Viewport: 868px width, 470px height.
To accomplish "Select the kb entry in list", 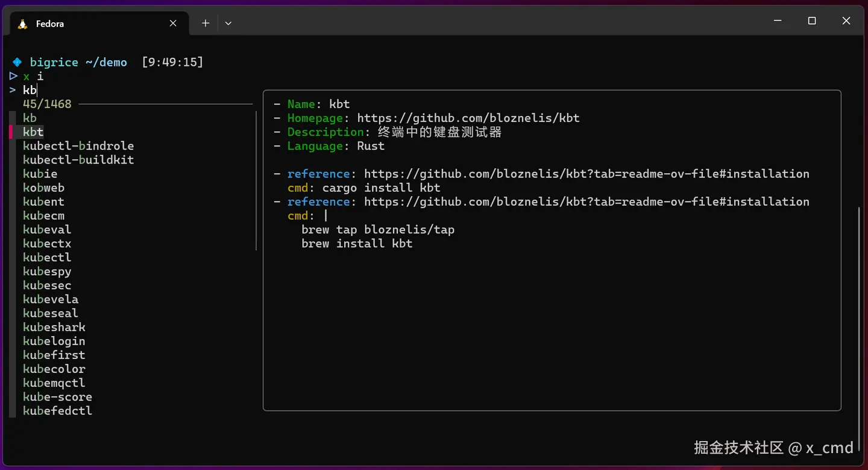I will coord(30,118).
